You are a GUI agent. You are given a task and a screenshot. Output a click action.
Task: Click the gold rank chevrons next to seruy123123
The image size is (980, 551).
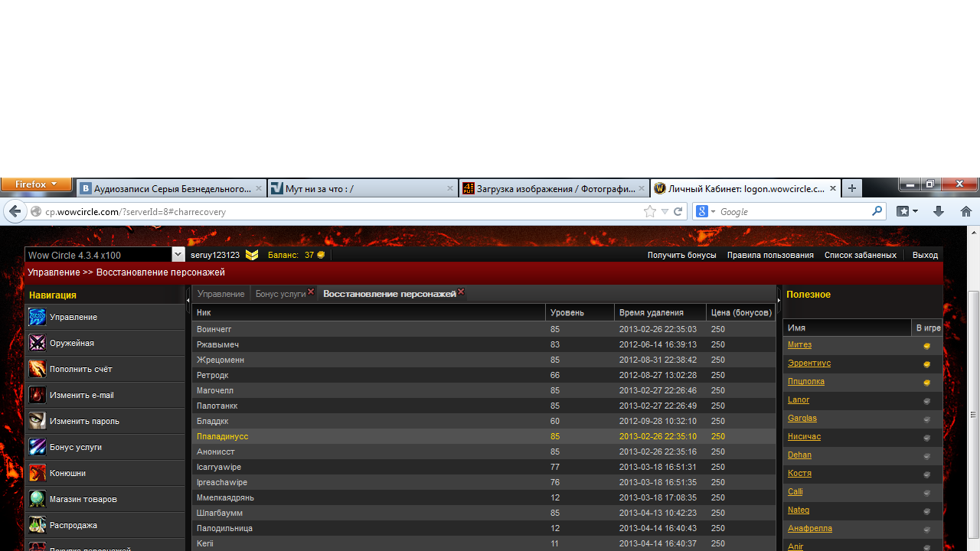pyautogui.click(x=252, y=255)
